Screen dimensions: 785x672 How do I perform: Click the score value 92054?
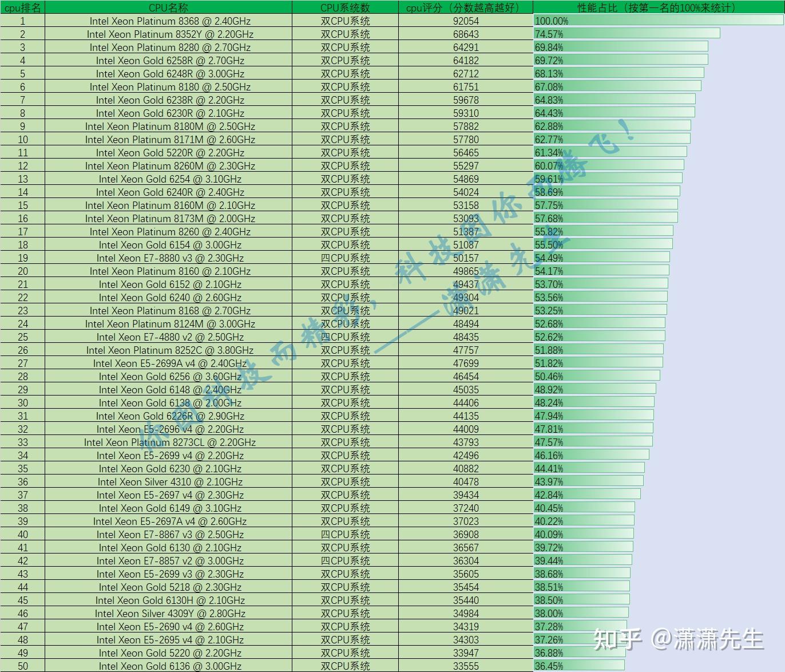(466, 21)
